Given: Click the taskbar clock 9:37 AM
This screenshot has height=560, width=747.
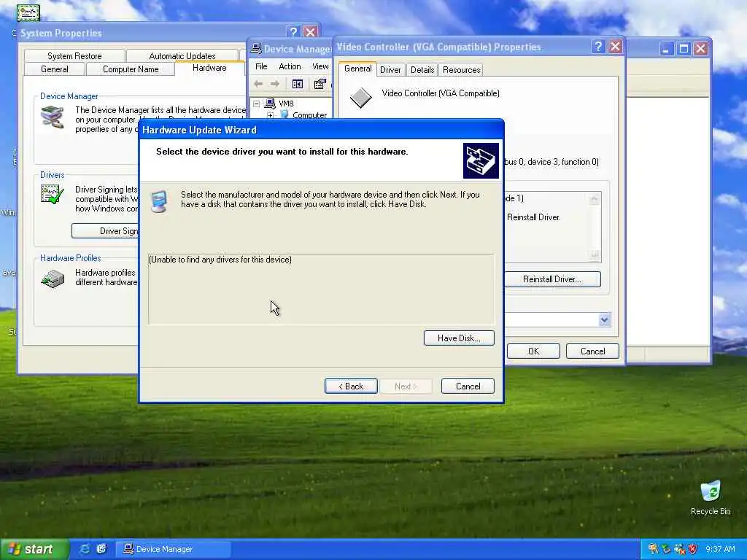Looking at the screenshot, I should [720, 549].
